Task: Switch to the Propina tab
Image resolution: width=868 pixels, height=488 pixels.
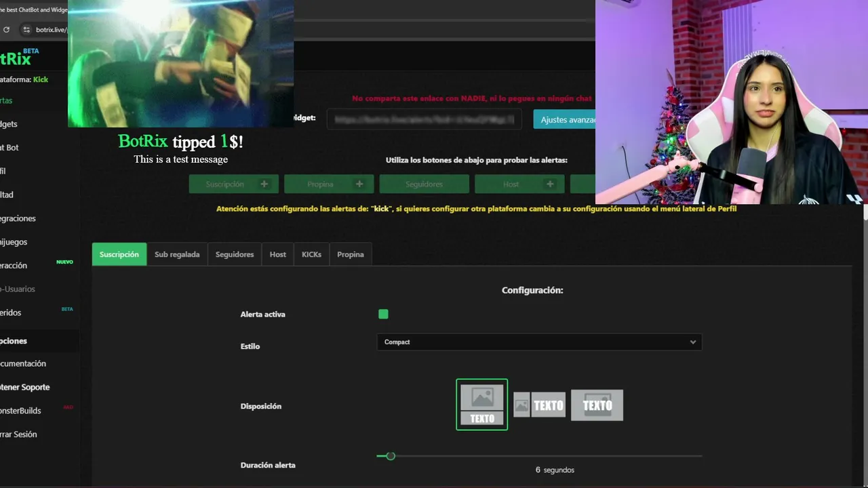Action: [x=351, y=254]
